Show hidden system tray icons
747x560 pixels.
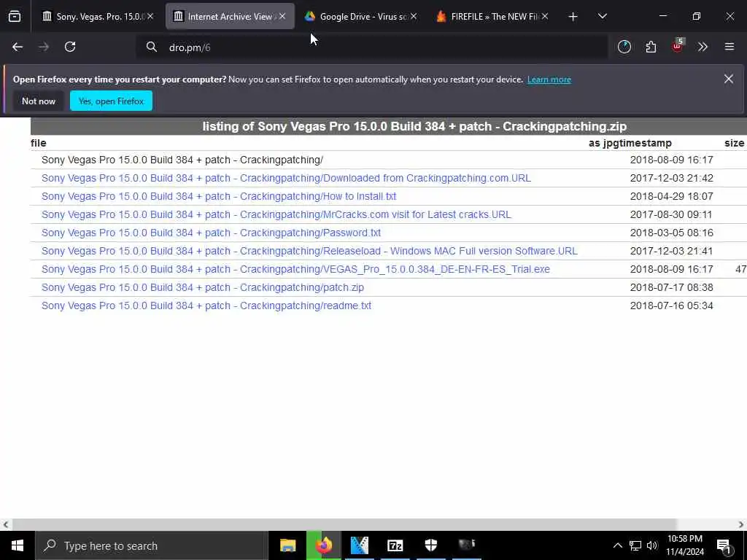(x=617, y=545)
